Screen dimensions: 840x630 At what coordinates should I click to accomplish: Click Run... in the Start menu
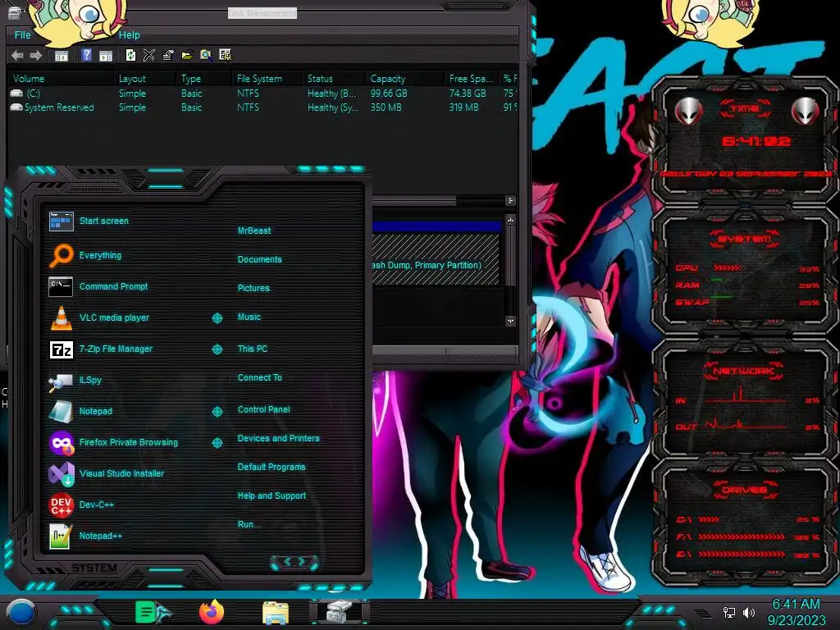coord(249,524)
